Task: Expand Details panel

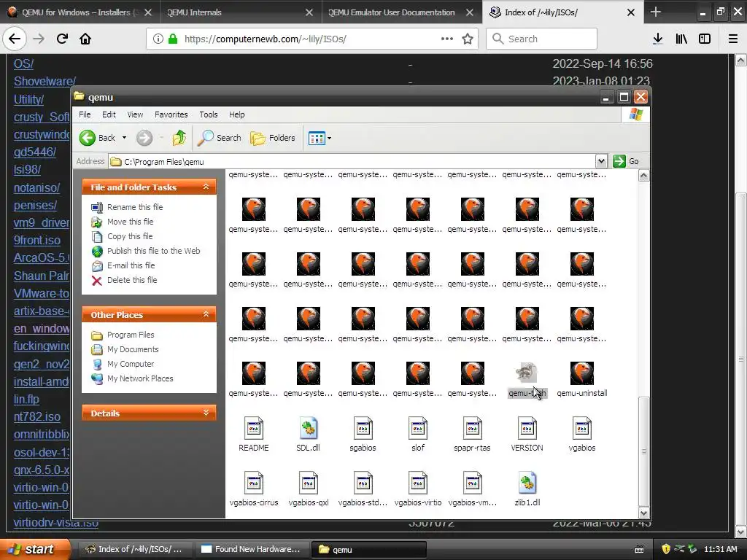Action: coord(206,413)
